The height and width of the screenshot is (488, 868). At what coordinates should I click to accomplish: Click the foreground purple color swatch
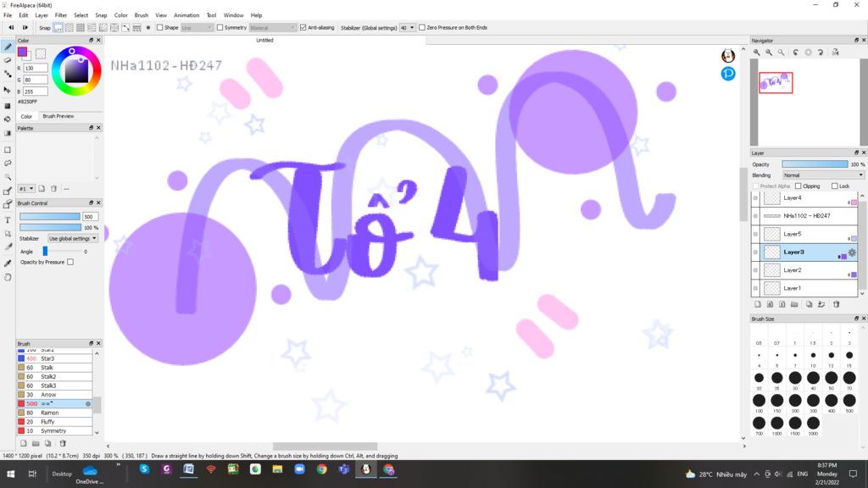tap(22, 52)
